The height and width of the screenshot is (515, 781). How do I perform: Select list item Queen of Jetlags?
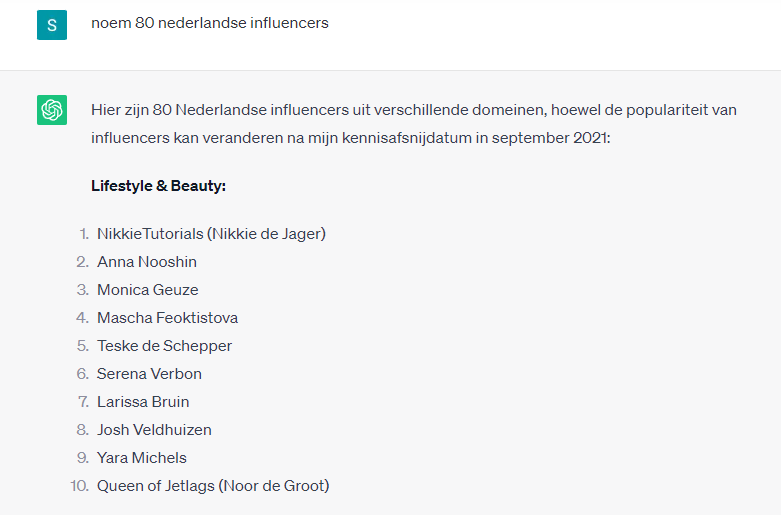tap(156, 486)
